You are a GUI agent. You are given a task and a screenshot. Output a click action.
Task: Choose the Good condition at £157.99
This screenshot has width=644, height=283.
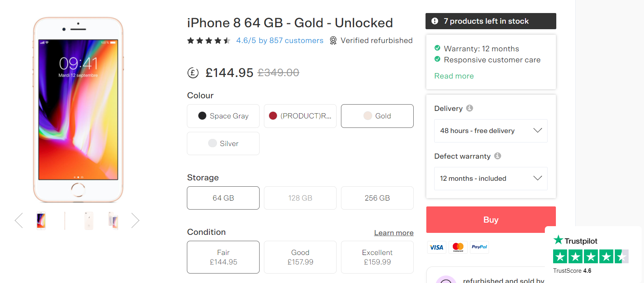[x=300, y=257]
